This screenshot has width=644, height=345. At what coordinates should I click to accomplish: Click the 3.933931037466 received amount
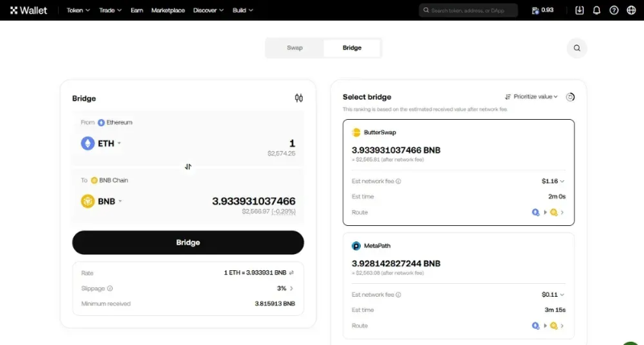click(254, 201)
